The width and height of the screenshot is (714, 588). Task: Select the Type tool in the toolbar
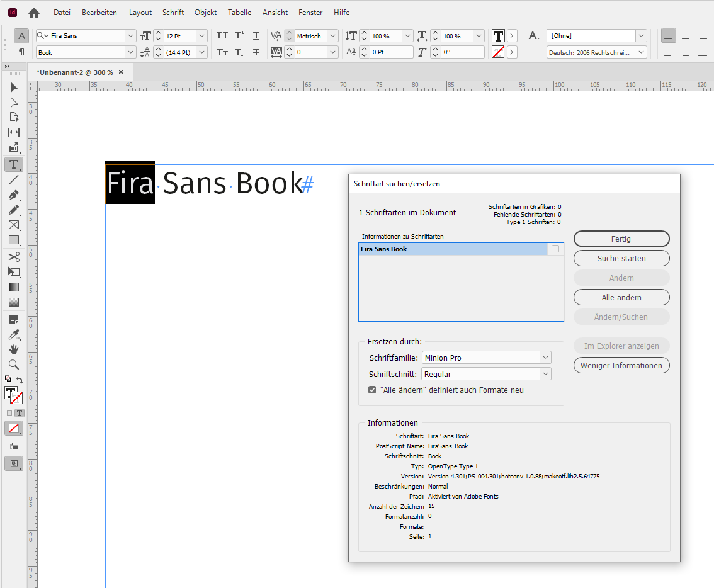click(x=14, y=164)
